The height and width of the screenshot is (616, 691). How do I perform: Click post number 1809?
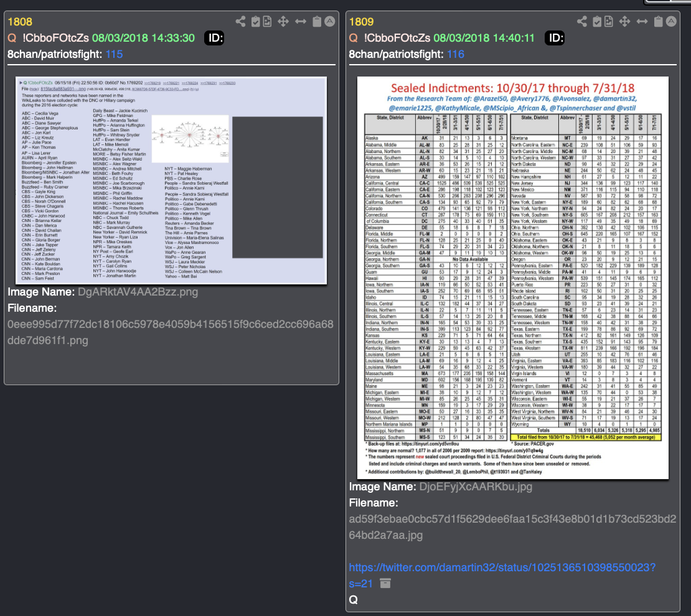(361, 22)
